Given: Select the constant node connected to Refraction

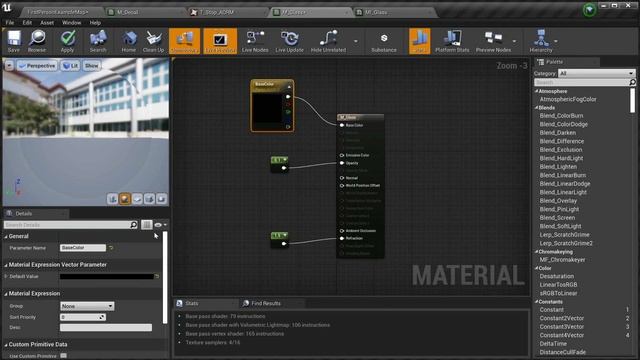Looking at the screenshot, I should pos(280,240).
